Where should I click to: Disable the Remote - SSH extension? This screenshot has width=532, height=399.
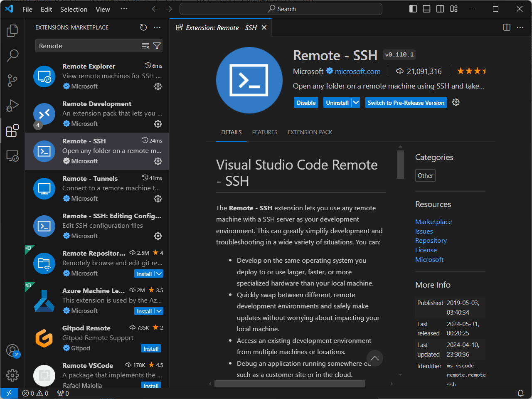[306, 103]
